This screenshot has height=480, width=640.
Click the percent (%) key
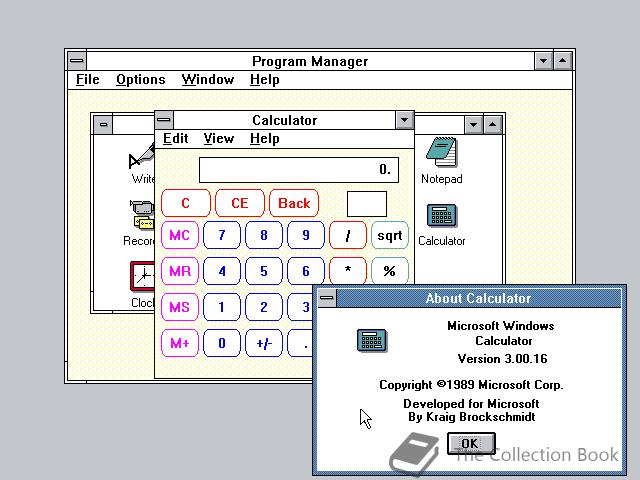[390, 270]
